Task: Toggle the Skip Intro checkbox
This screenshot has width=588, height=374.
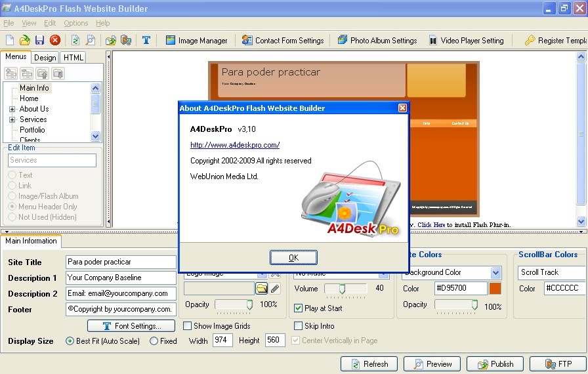Action: (298, 325)
